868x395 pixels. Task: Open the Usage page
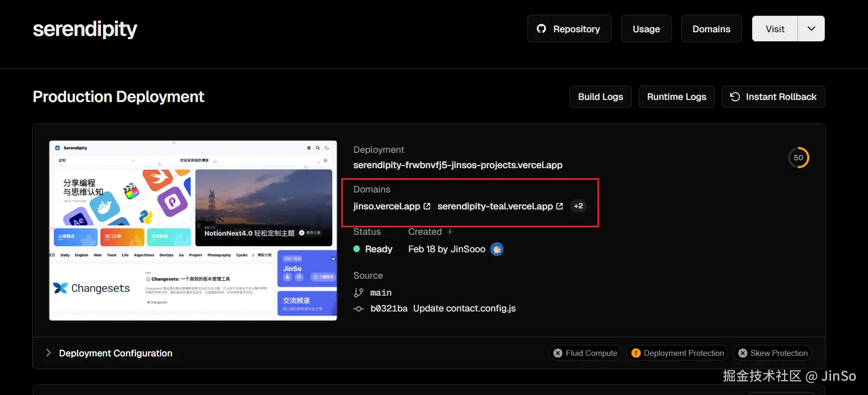(646, 29)
